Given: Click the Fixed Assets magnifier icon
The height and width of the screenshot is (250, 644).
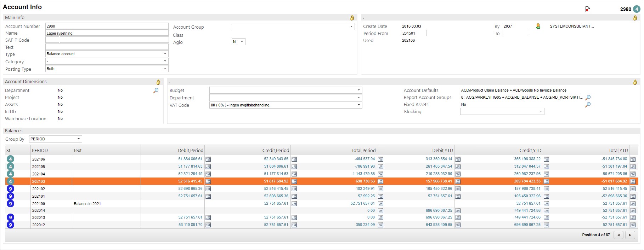Looking at the screenshot, I should pos(588,105).
